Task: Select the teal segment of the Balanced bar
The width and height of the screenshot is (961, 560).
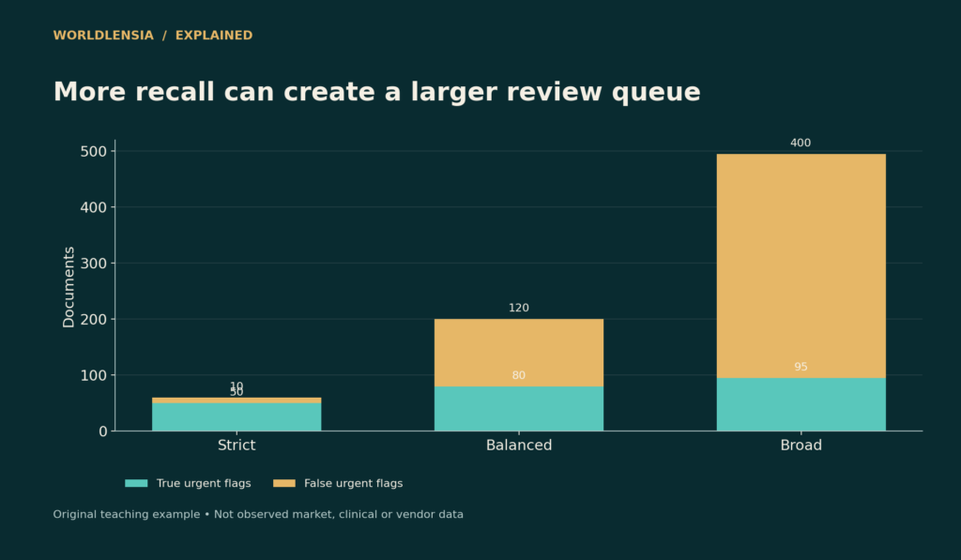Action: (x=519, y=409)
